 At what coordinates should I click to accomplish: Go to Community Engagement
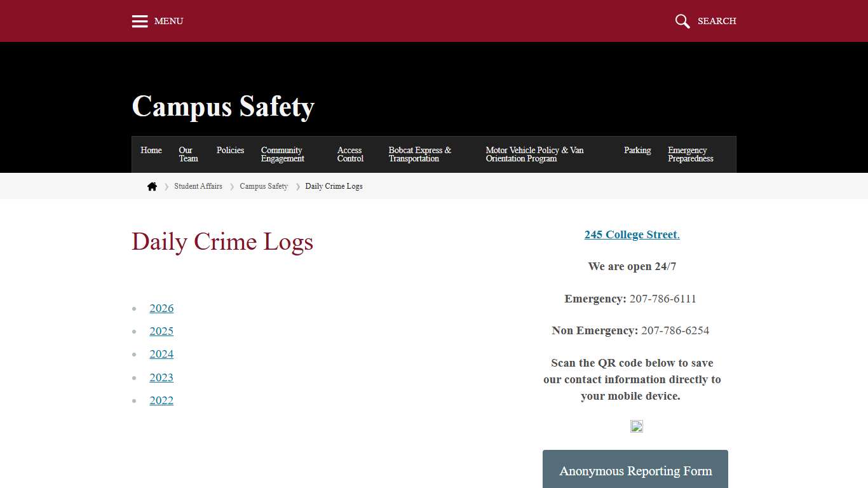click(281, 154)
